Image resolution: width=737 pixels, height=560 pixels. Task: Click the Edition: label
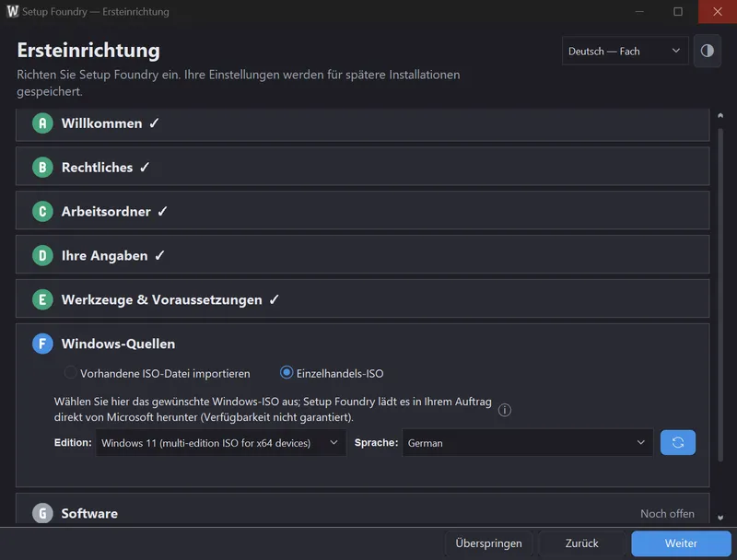(x=73, y=442)
